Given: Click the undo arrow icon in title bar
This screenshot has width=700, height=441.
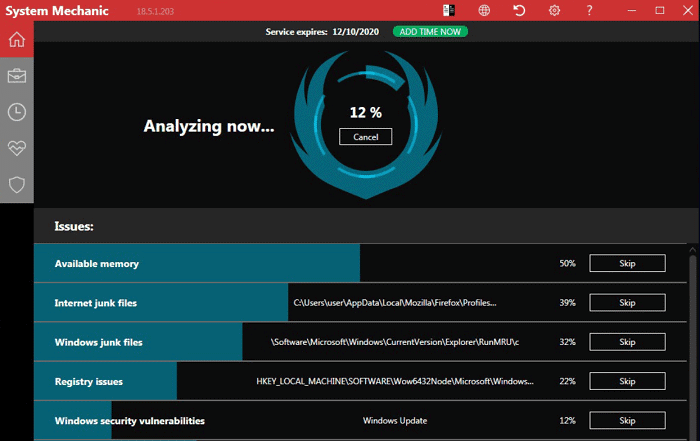Looking at the screenshot, I should pyautogui.click(x=519, y=10).
